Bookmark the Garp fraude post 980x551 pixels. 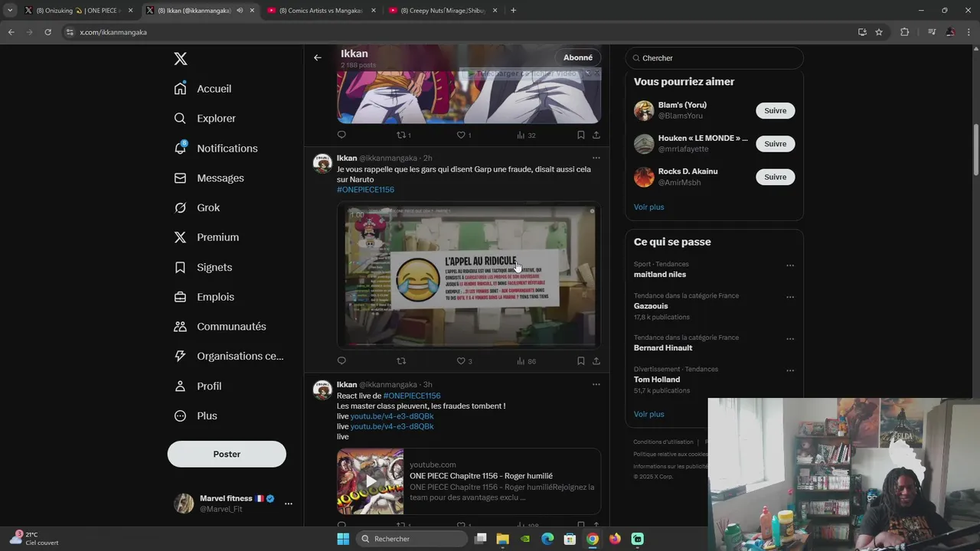tap(581, 361)
